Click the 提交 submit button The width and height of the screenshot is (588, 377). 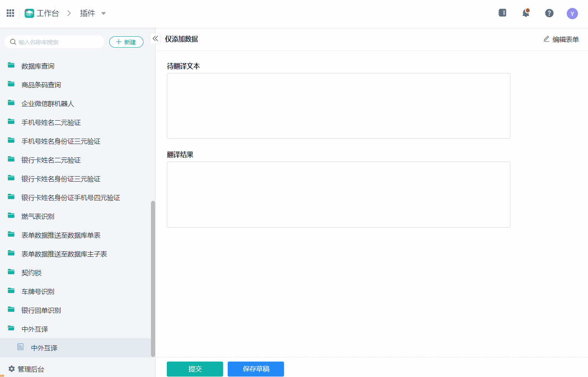195,369
